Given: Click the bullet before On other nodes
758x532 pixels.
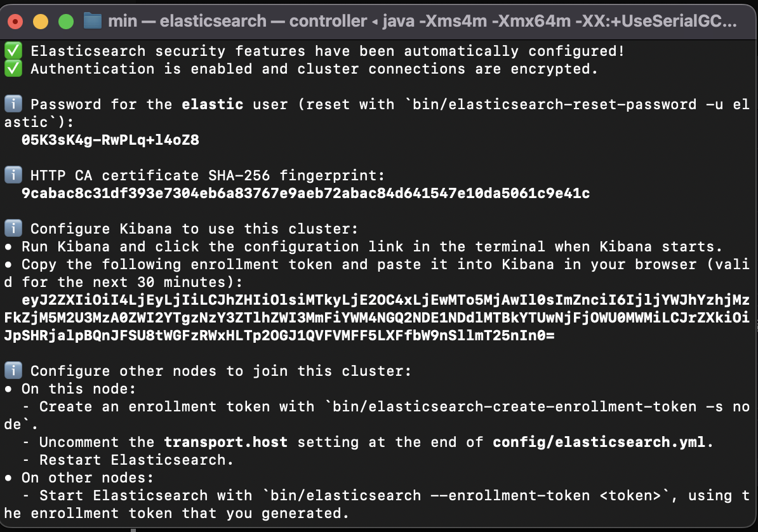Looking at the screenshot, I should 8,478.
